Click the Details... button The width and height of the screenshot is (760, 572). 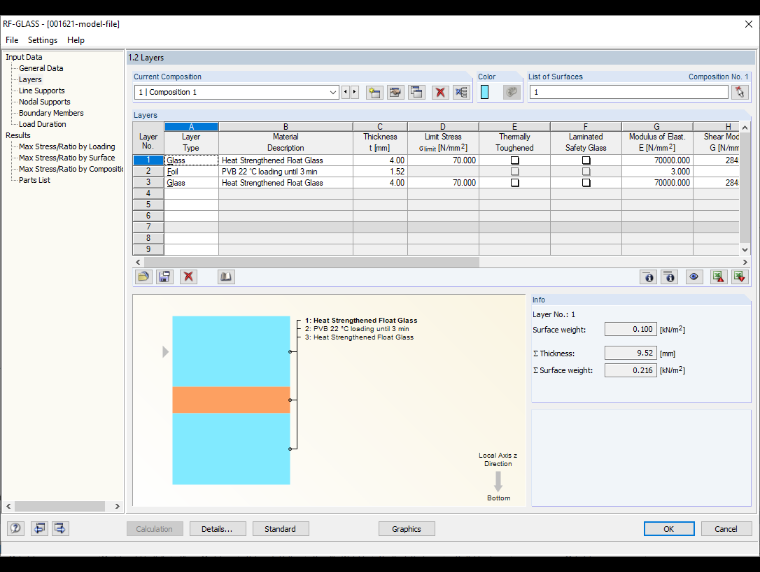(217, 529)
